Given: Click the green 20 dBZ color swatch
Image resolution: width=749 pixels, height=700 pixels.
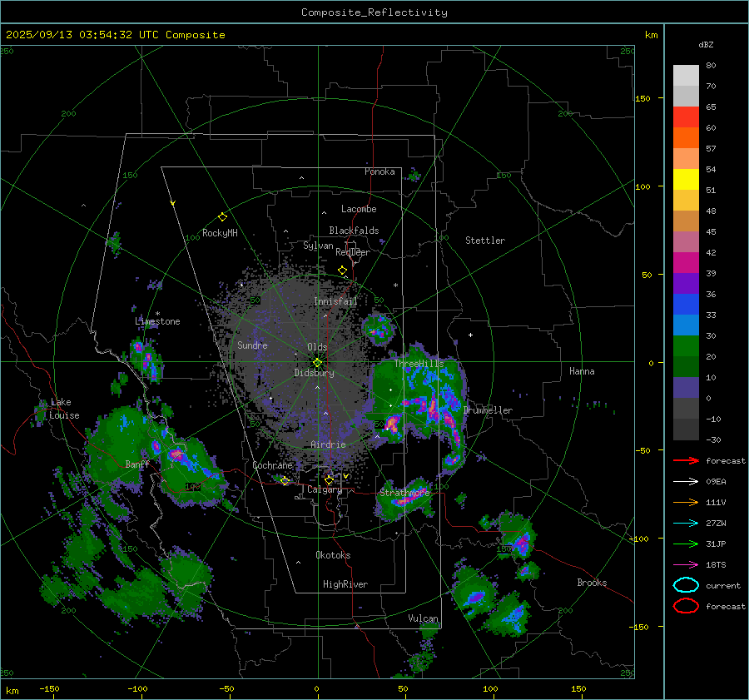Looking at the screenshot, I should tap(686, 346).
